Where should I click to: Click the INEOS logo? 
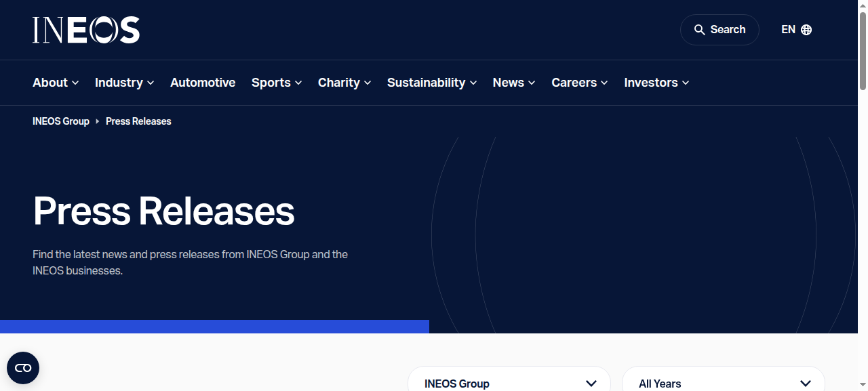(86, 30)
